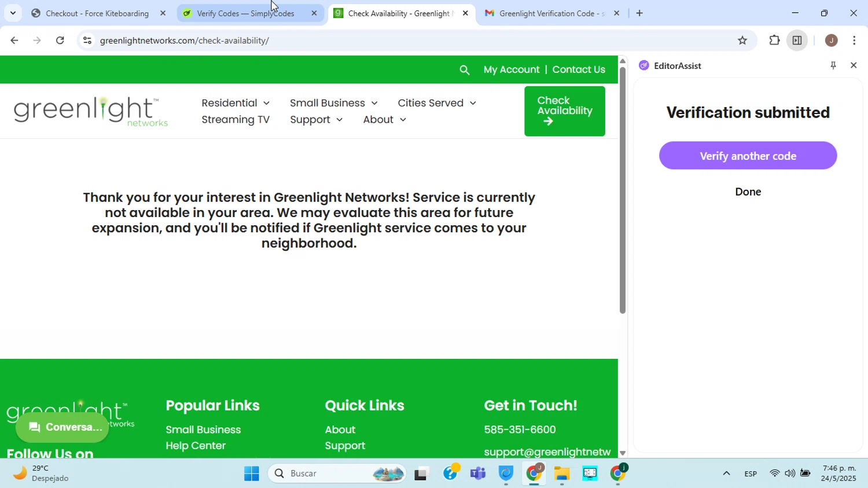868x488 pixels.
Task: Open Support under Quick Links
Action: click(x=345, y=446)
